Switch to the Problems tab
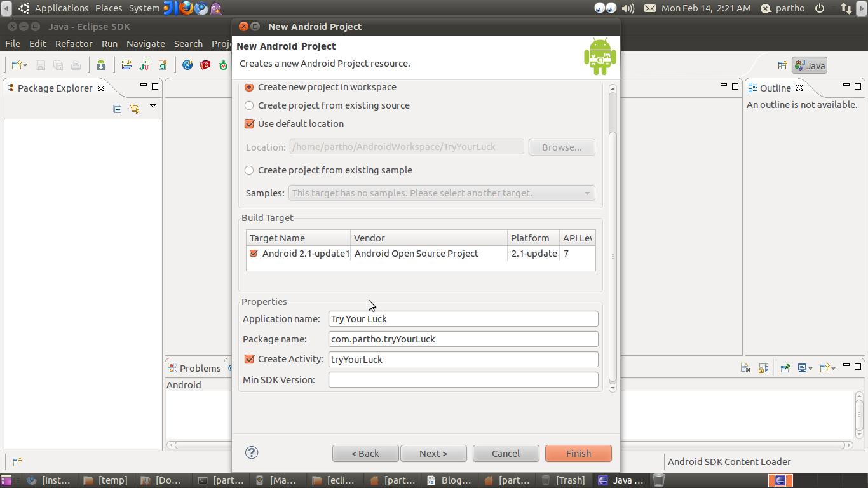 tap(194, 369)
